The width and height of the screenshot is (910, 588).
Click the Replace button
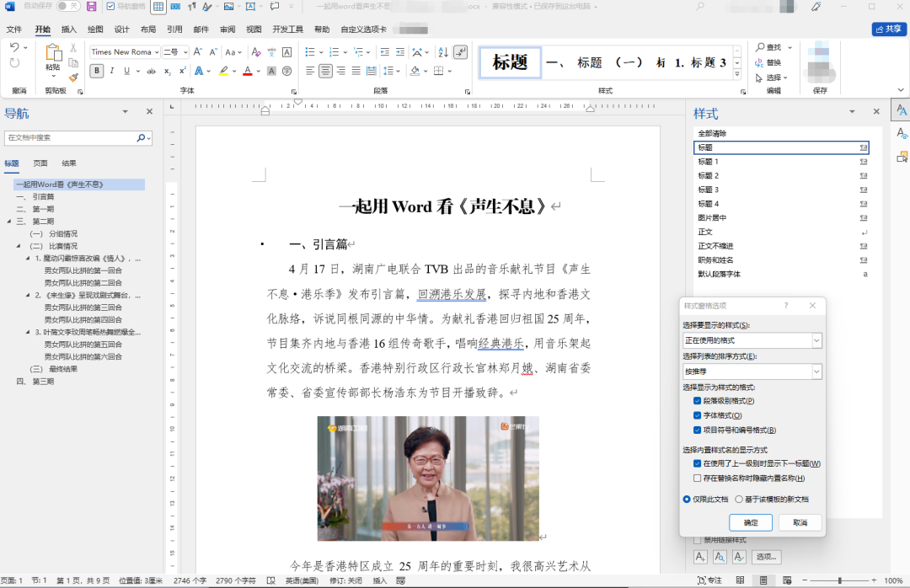pyautogui.click(x=768, y=62)
